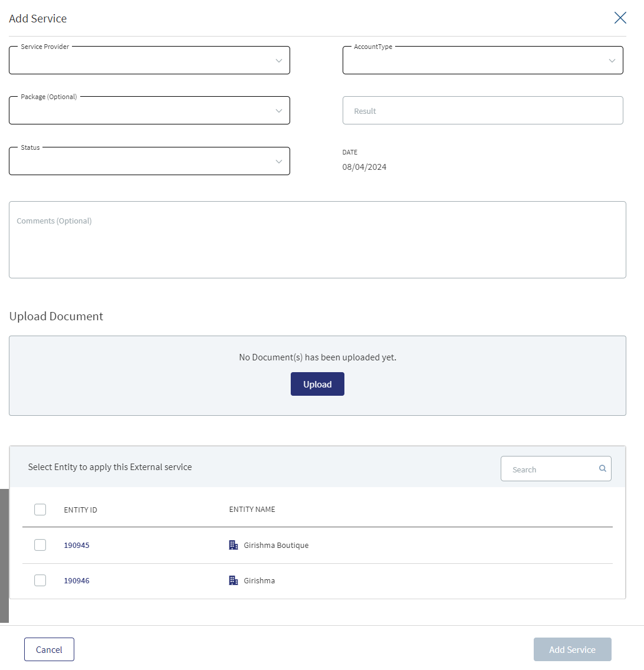The image size is (644, 670).
Task: Click the AccountType chevron arrow
Action: (x=612, y=61)
